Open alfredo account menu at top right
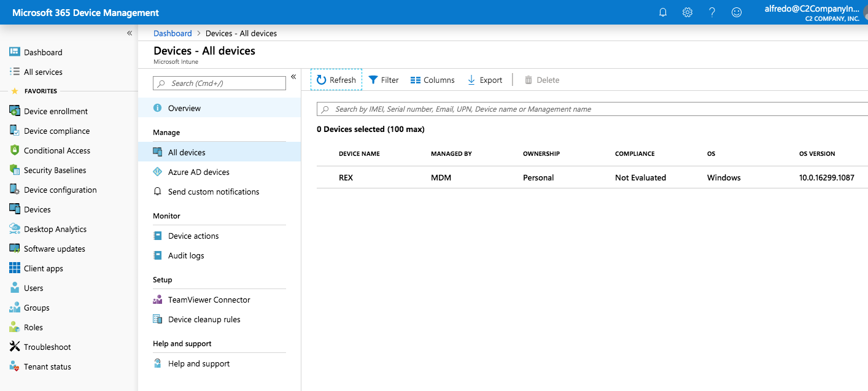The image size is (868, 391). pyautogui.click(x=812, y=12)
